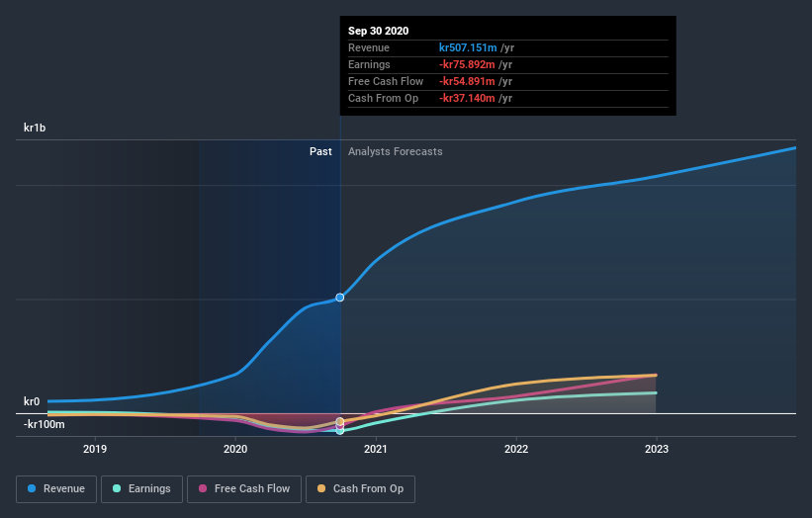Click the -kr54.891m free cash flow value
The height and width of the screenshot is (518, 812).
[x=467, y=81]
